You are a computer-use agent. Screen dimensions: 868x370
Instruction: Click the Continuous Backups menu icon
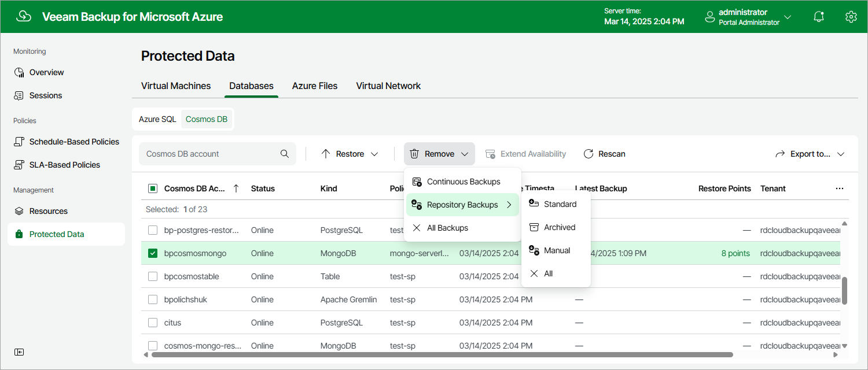tap(417, 182)
